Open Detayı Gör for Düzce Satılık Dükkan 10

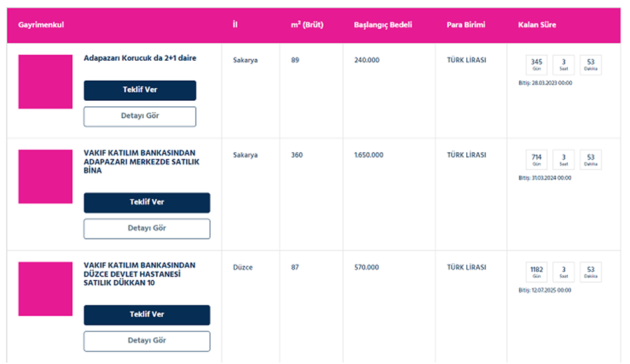tap(146, 341)
